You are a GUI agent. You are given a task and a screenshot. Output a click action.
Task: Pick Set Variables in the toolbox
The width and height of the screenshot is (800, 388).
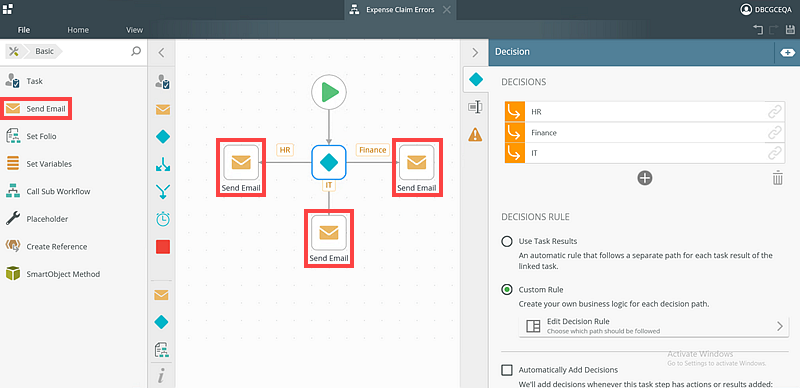pos(39,164)
